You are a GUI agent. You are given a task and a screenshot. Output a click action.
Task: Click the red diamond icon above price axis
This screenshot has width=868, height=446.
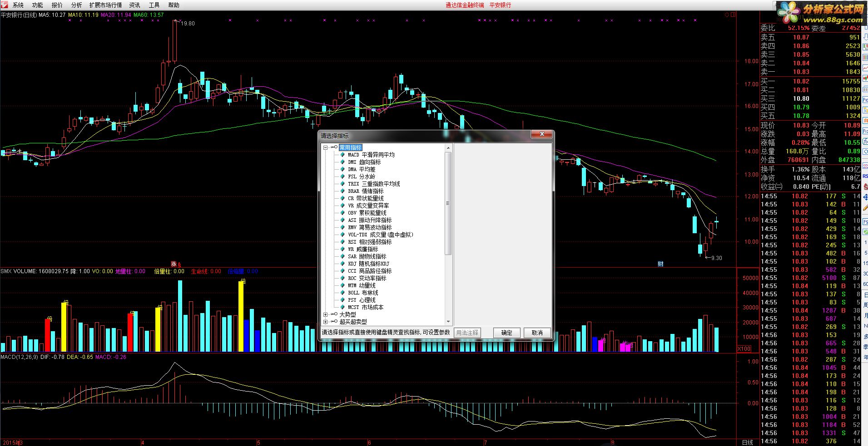pyautogui.click(x=727, y=15)
